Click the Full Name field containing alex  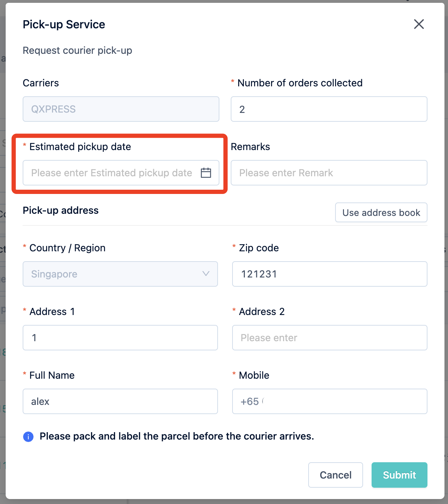pyautogui.click(x=120, y=401)
